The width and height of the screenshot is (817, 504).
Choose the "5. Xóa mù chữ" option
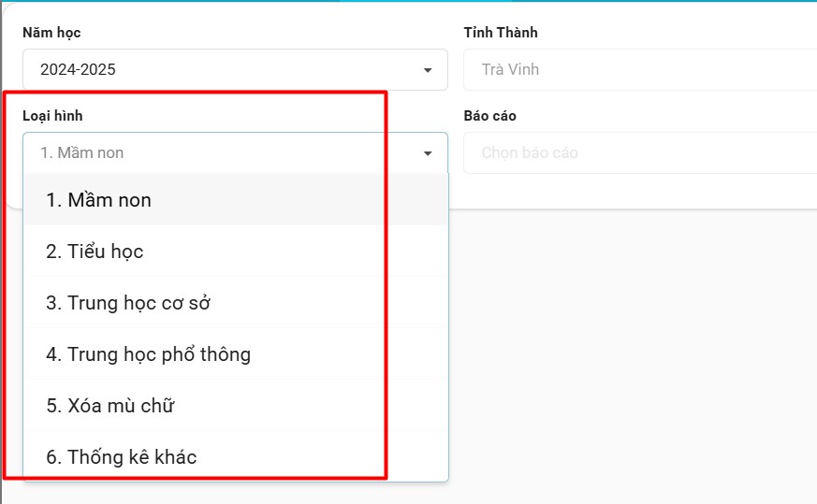point(109,406)
